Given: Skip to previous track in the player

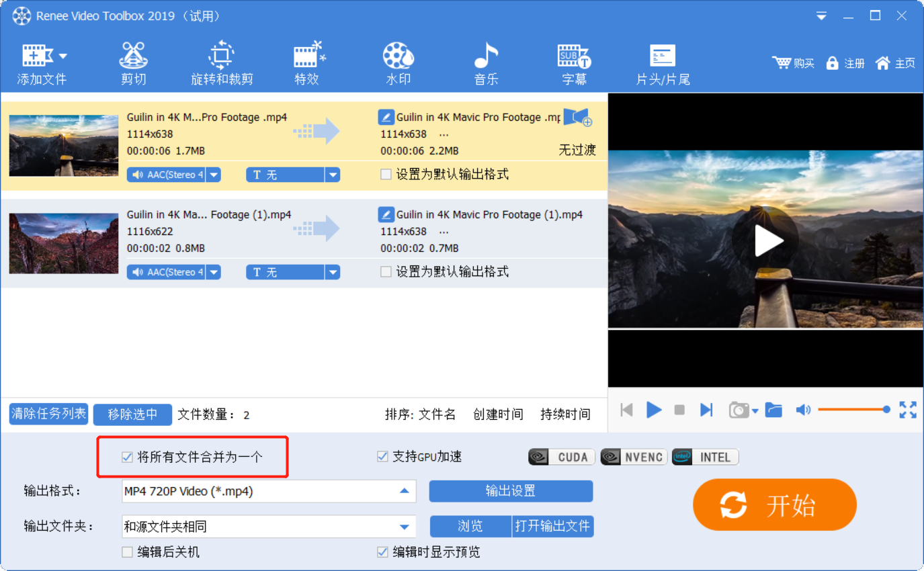Looking at the screenshot, I should point(626,410).
